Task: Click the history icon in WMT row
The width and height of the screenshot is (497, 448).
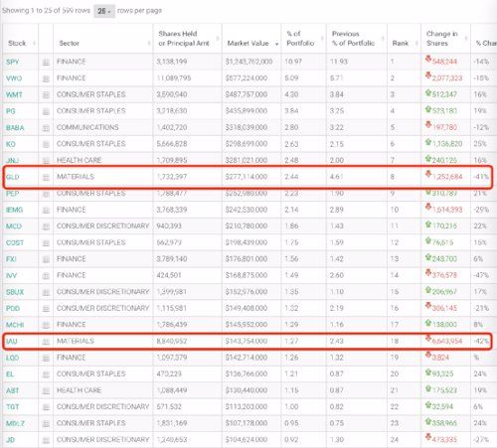Action: tap(46, 95)
